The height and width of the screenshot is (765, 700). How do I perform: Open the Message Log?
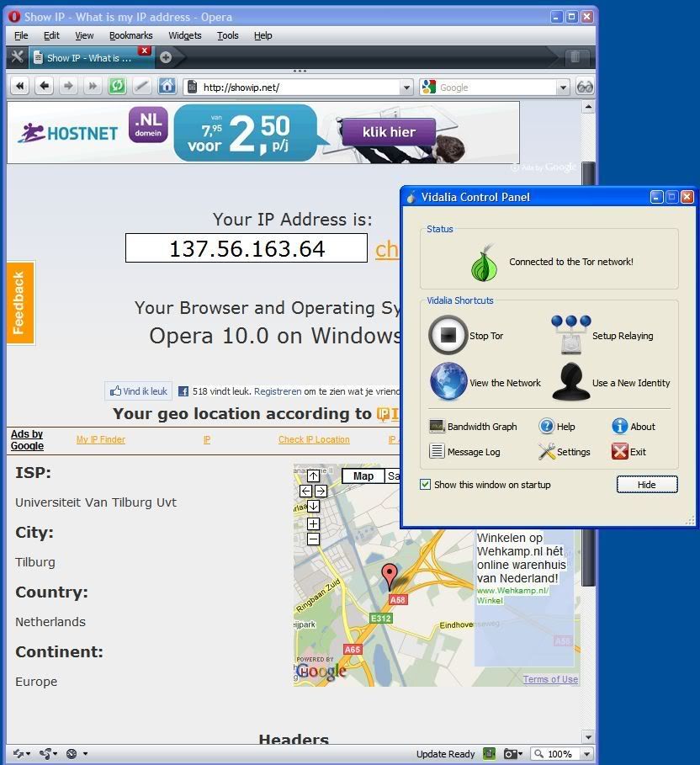coord(464,452)
